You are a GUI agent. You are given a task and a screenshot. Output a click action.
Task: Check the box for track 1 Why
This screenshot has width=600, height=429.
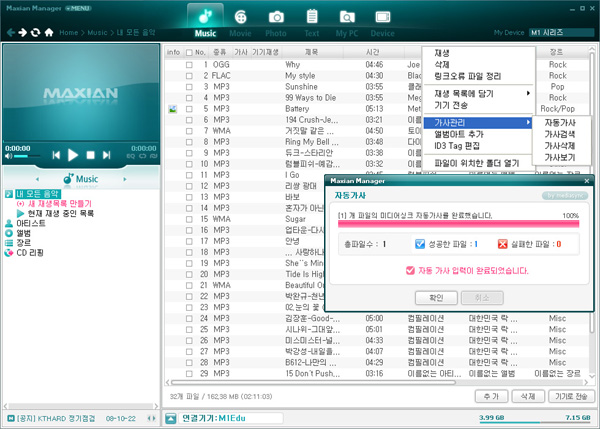(189, 65)
